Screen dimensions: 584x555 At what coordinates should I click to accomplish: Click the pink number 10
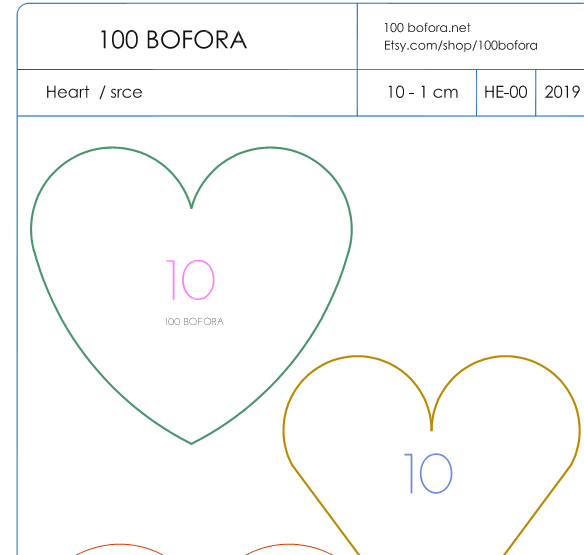[x=190, y=280]
